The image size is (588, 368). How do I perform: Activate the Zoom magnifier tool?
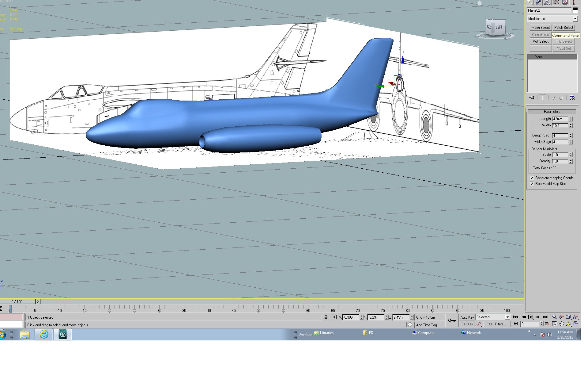pos(554,317)
